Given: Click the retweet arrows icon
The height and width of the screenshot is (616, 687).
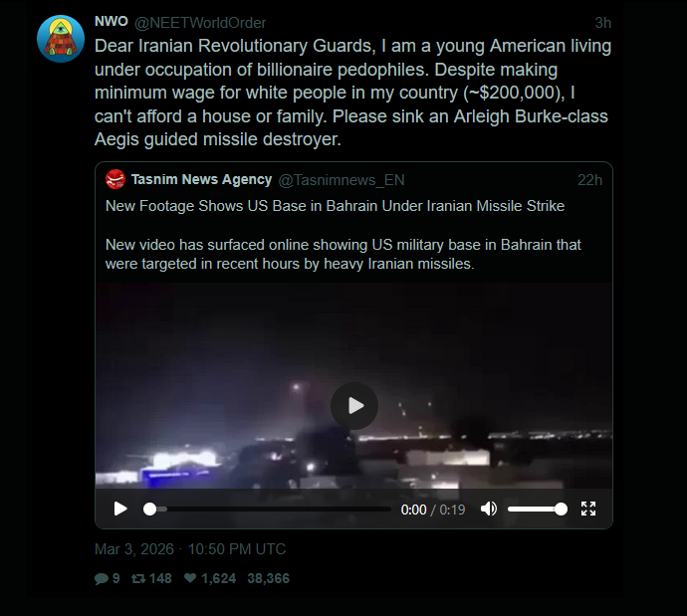Looking at the screenshot, I should click(x=138, y=579).
